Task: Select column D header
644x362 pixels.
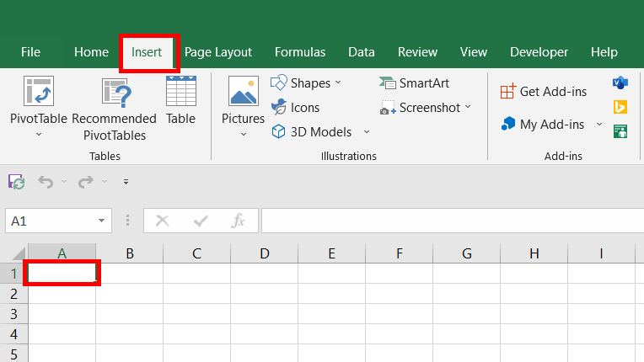Action: (x=264, y=253)
